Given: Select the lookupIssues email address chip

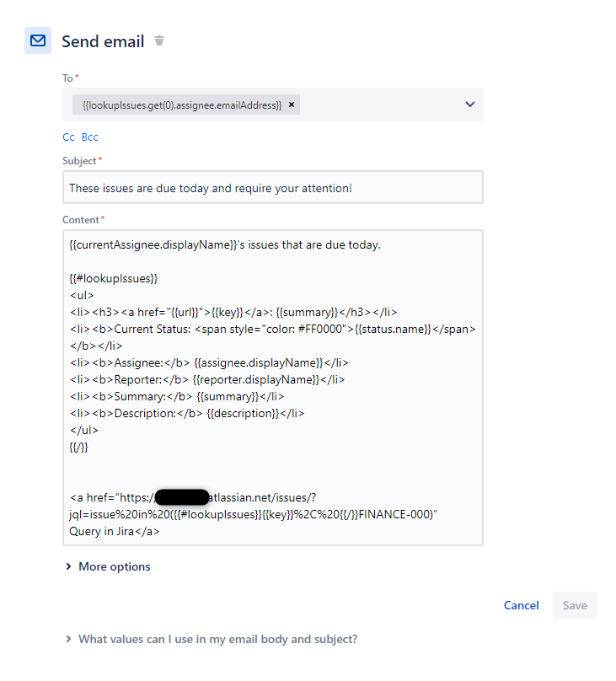Looking at the screenshot, I should click(181, 105).
